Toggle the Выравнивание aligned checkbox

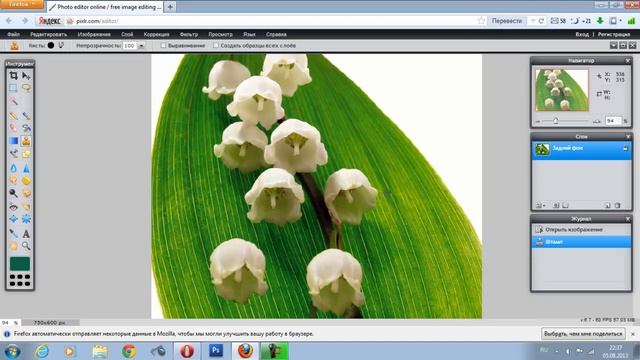pyautogui.click(x=163, y=46)
